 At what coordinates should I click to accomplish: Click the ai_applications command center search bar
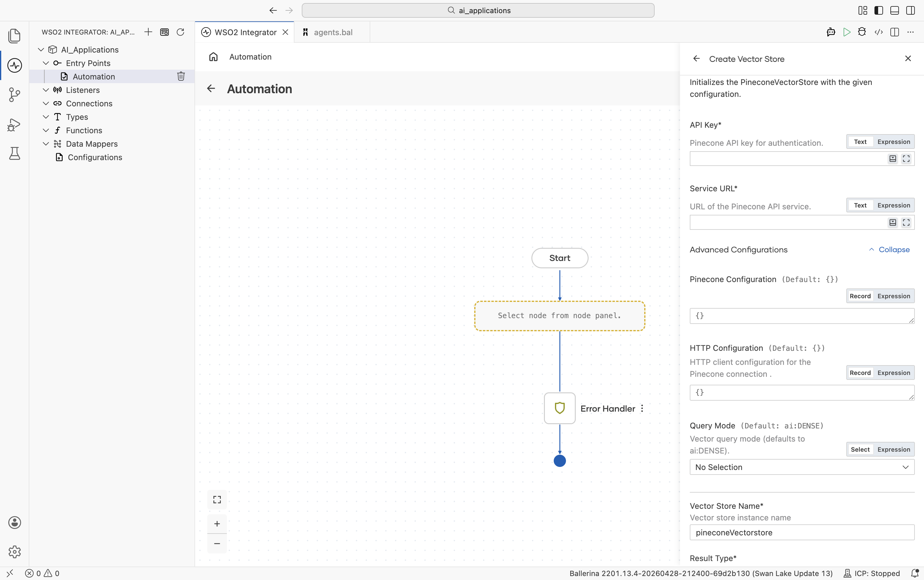[478, 10]
